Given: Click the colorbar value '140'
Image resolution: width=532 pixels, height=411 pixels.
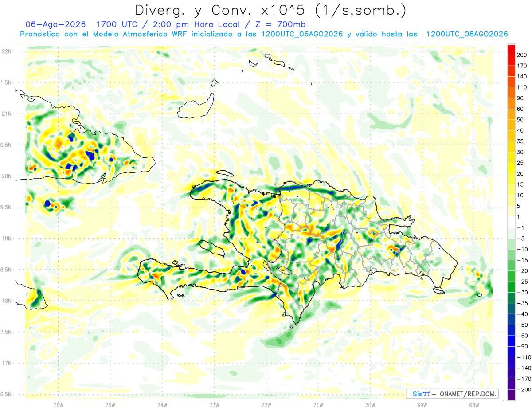Looking at the screenshot, I should pos(522,76).
